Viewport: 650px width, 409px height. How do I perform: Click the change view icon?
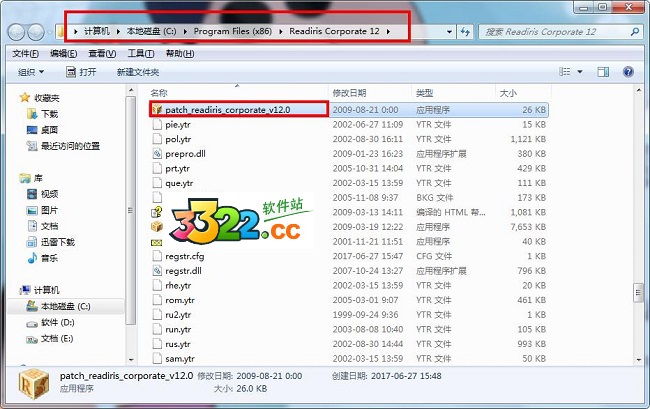pyautogui.click(x=565, y=72)
